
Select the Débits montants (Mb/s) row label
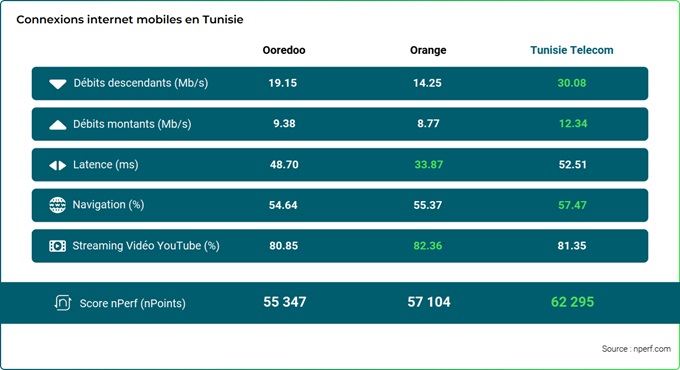coord(132,124)
